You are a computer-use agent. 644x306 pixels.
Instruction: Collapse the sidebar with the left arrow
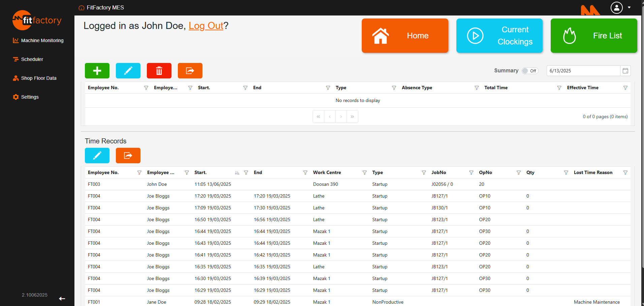click(x=62, y=299)
